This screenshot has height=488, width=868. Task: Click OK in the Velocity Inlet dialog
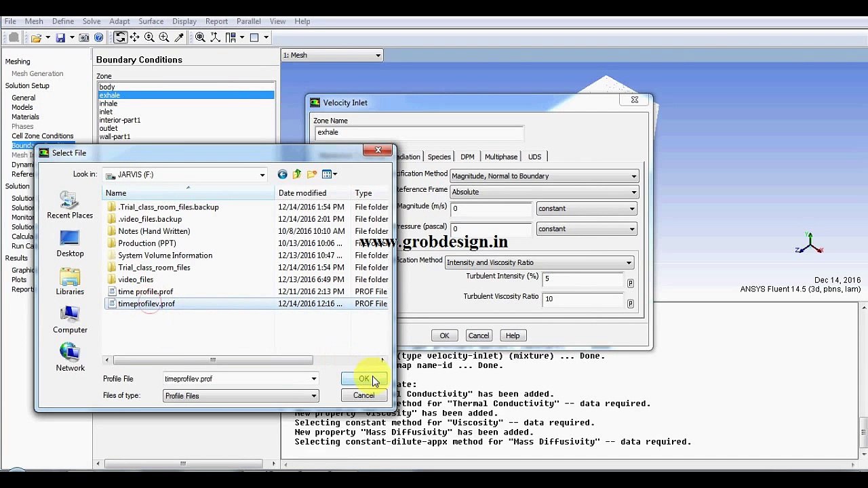pyautogui.click(x=444, y=335)
